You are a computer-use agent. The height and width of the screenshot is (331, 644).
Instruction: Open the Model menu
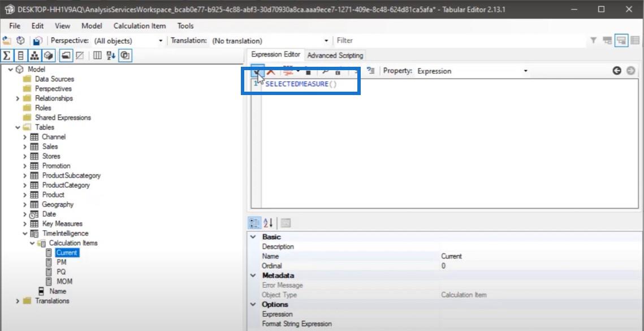(92, 26)
